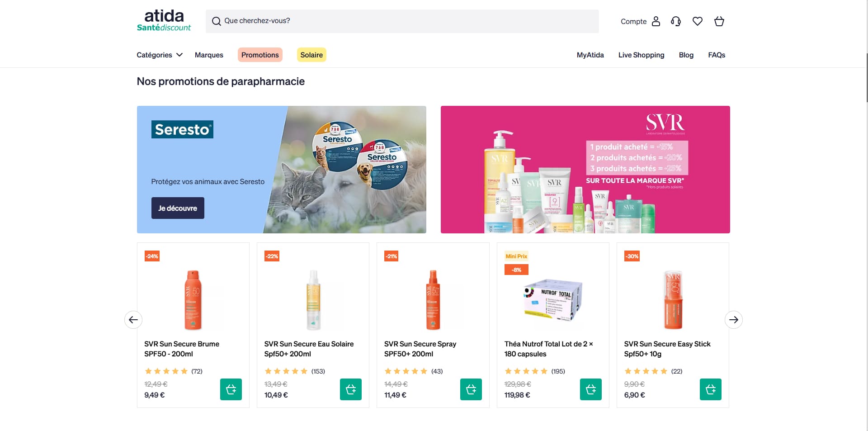This screenshot has height=431, width=868.
Task: Click the carousel next arrow
Action: coord(734,320)
